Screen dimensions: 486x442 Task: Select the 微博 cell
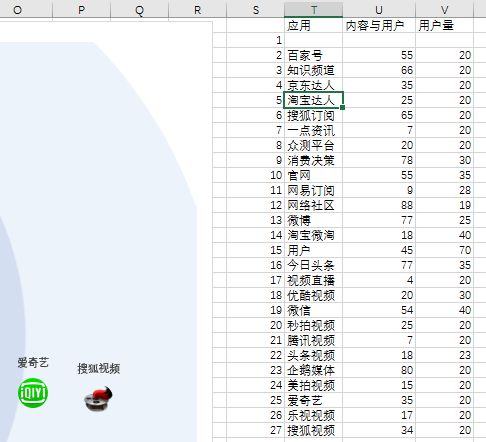click(314, 220)
